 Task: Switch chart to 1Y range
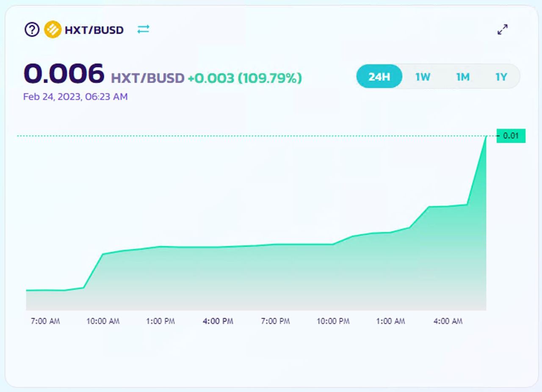click(x=501, y=77)
